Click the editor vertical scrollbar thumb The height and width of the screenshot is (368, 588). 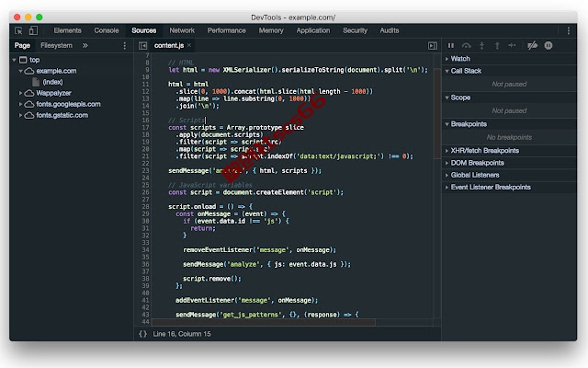tap(437, 113)
